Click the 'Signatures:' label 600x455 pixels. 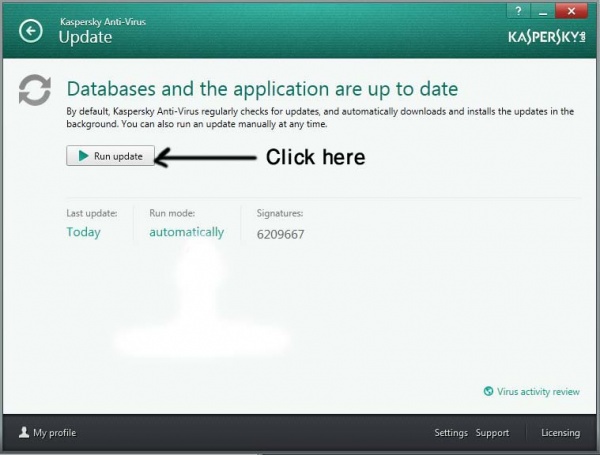pos(280,213)
